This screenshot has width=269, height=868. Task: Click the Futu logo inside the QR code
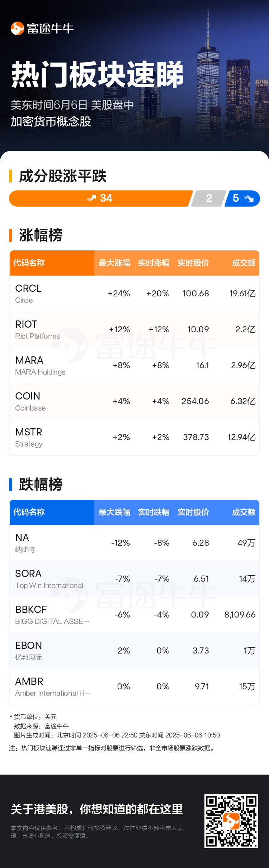(231, 821)
